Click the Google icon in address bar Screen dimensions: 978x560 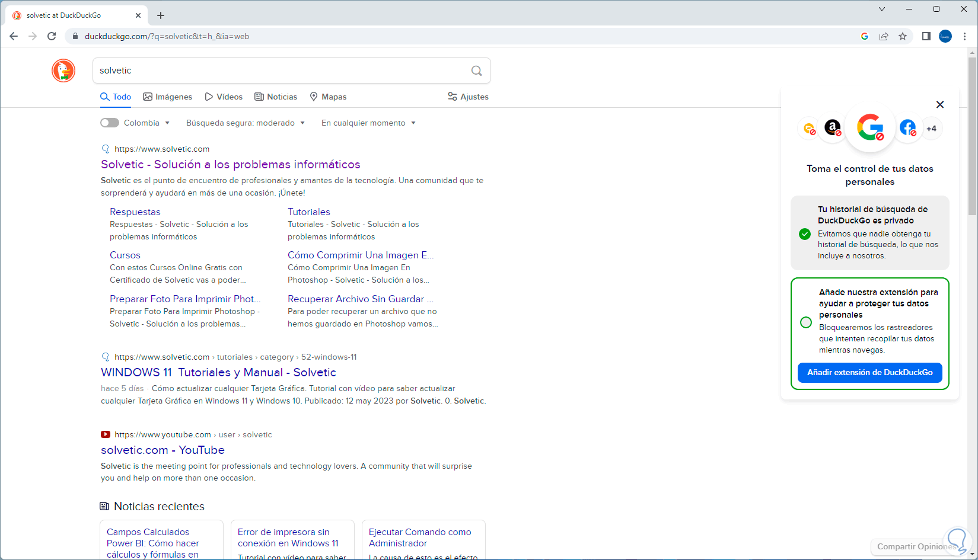(x=865, y=36)
